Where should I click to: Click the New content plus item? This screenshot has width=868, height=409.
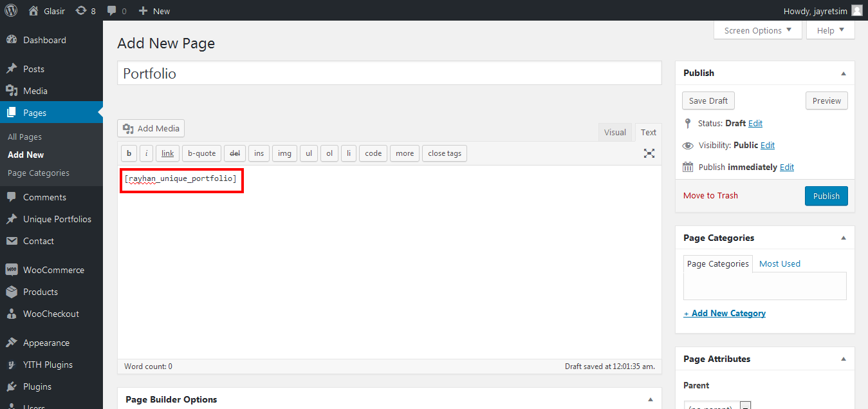(154, 10)
